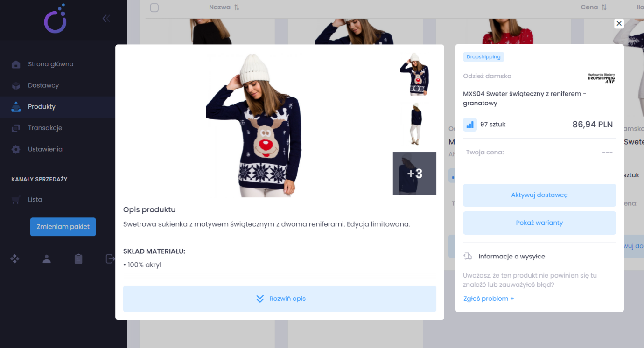This screenshot has width=644, height=348.
Task: Toggle the select-all checkbox in table header
Action: click(x=154, y=7)
